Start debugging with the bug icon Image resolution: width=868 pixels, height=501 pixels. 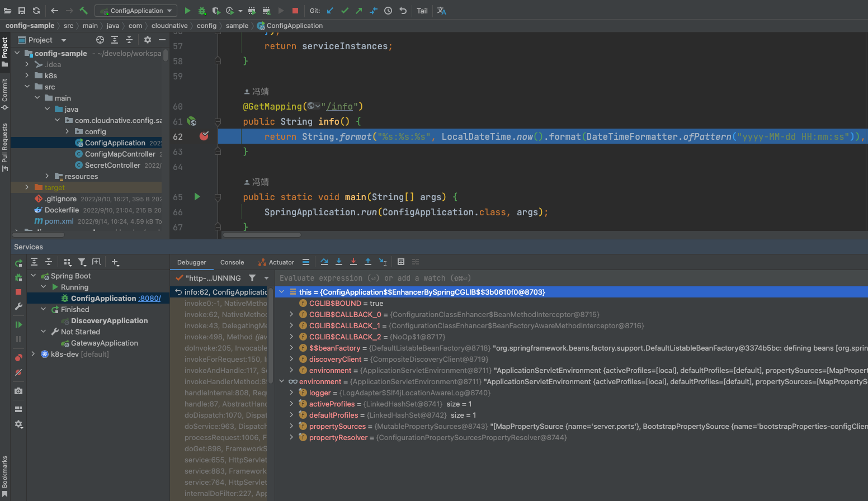click(x=203, y=11)
